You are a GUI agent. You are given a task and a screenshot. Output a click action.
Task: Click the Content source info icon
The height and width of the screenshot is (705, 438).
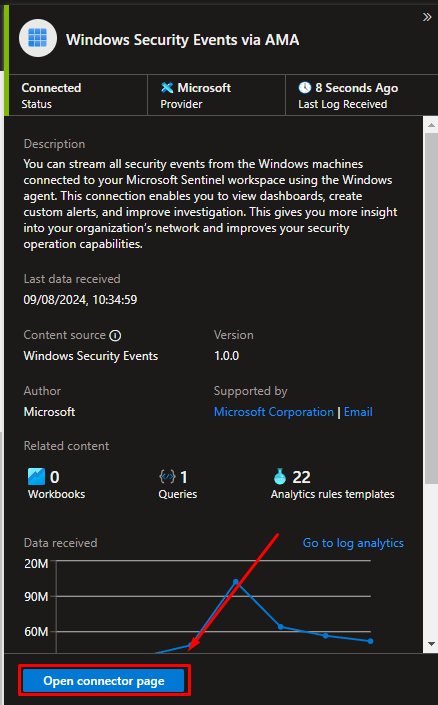click(x=115, y=335)
